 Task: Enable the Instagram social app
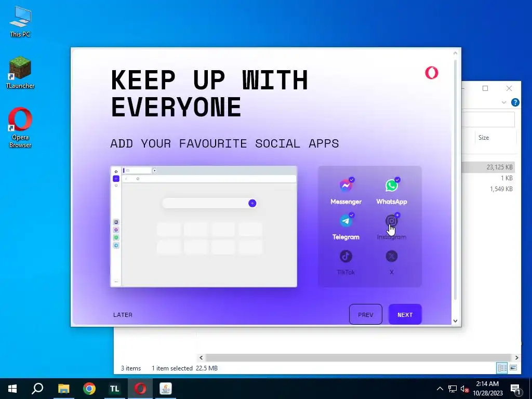tap(392, 227)
